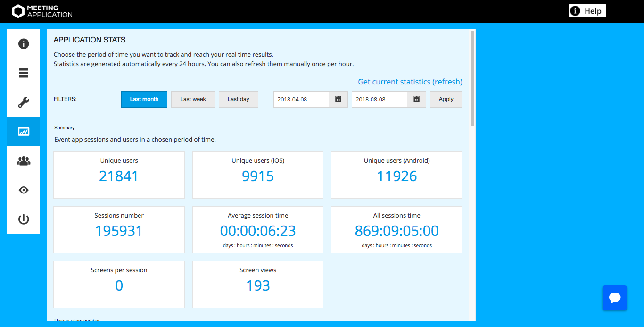644x327 pixels.
Task: Open the chat bubble widget
Action: (615, 298)
